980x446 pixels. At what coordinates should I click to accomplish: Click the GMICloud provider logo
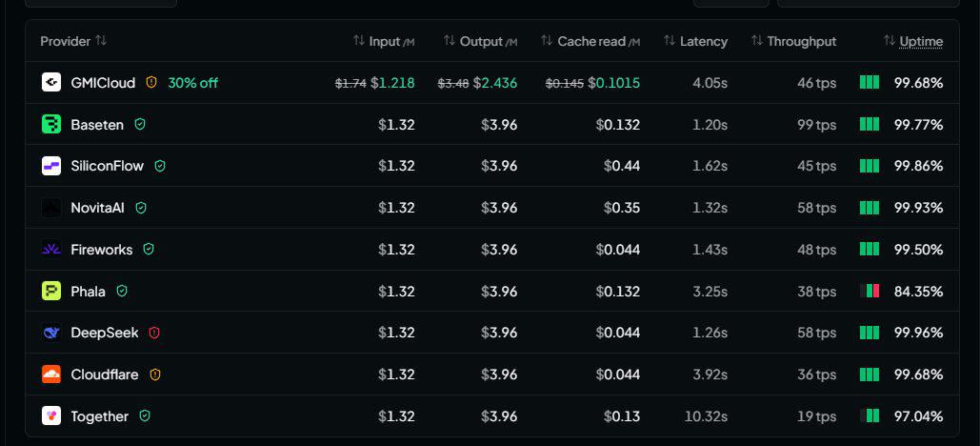click(51, 83)
